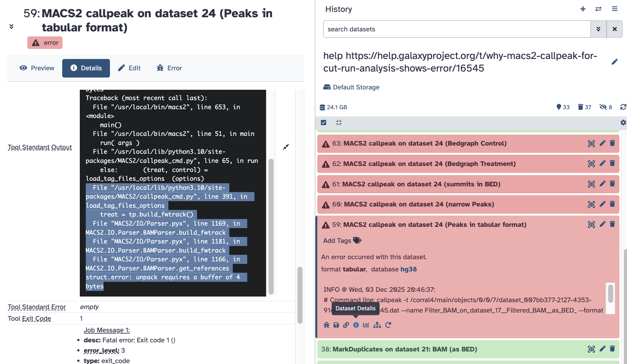Expand advanced search options chevron
Image resolution: width=627 pixels, height=364 pixels.
click(598, 29)
